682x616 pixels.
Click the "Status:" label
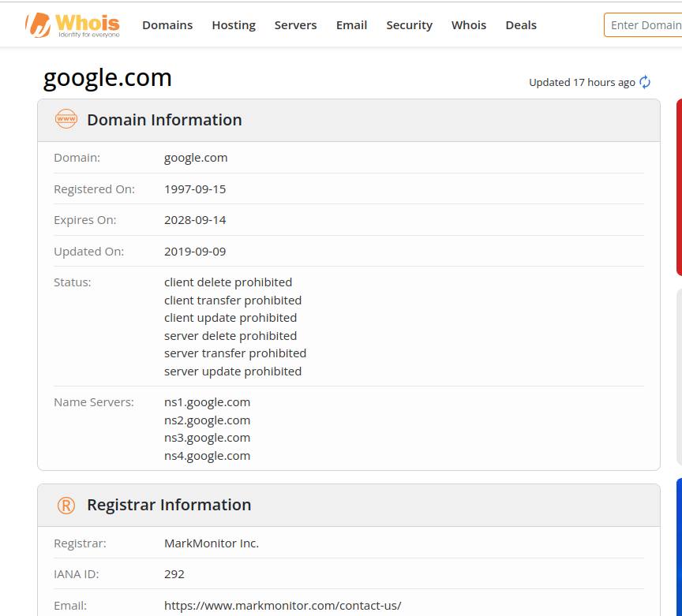72,282
